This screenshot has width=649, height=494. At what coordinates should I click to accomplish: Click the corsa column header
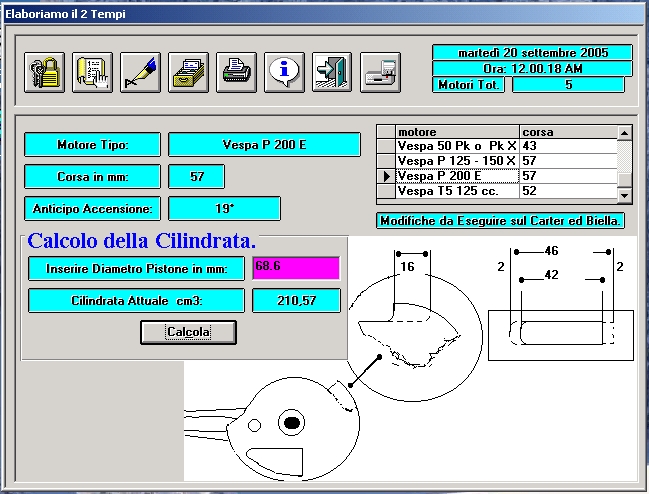[x=568, y=132]
